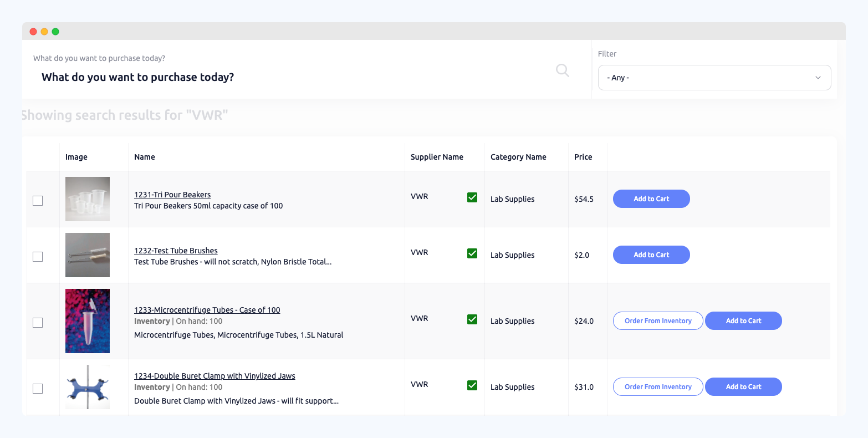Check the Test Tube Brushes row checkbox

pyautogui.click(x=37, y=257)
